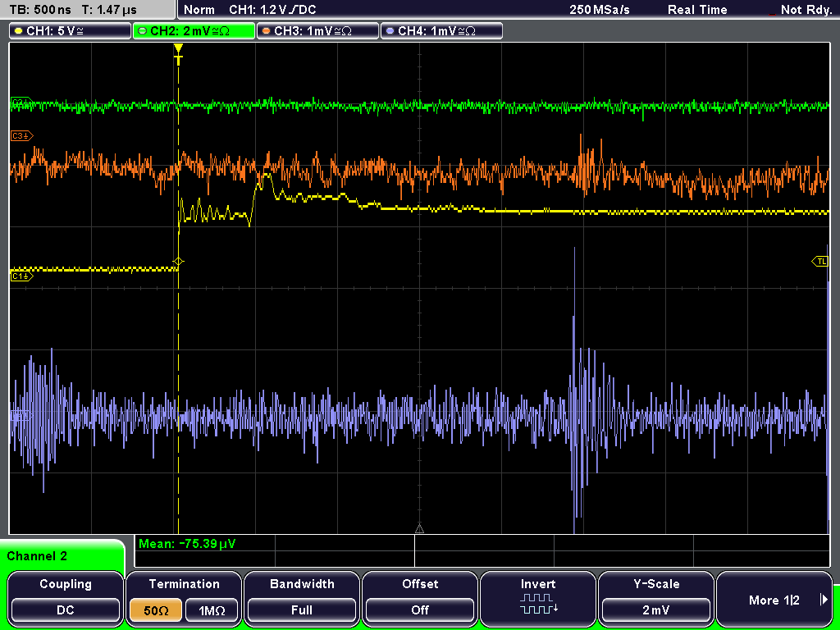
Task: Select the CH1: 5 V channel tab
Action: pos(71,31)
